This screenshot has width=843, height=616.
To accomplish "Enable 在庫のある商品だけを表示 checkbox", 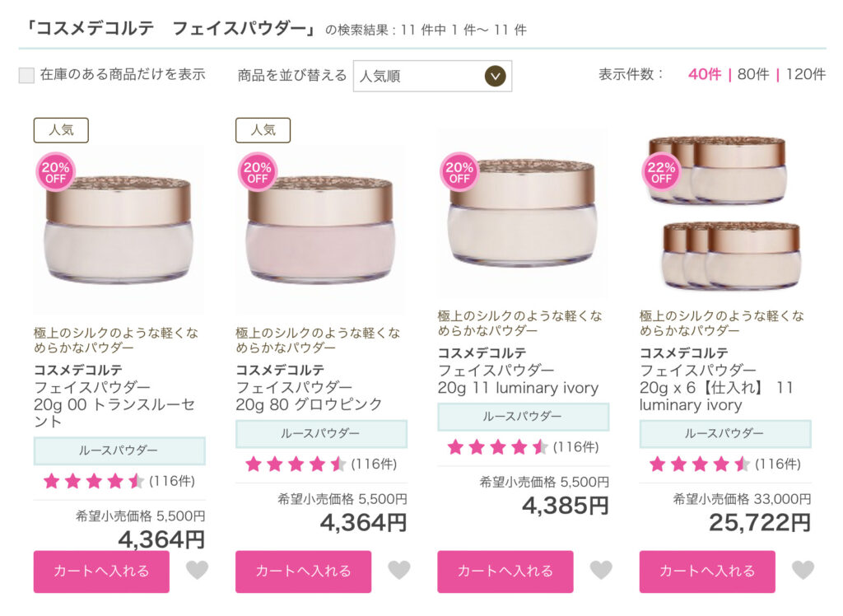I will coord(26,75).
